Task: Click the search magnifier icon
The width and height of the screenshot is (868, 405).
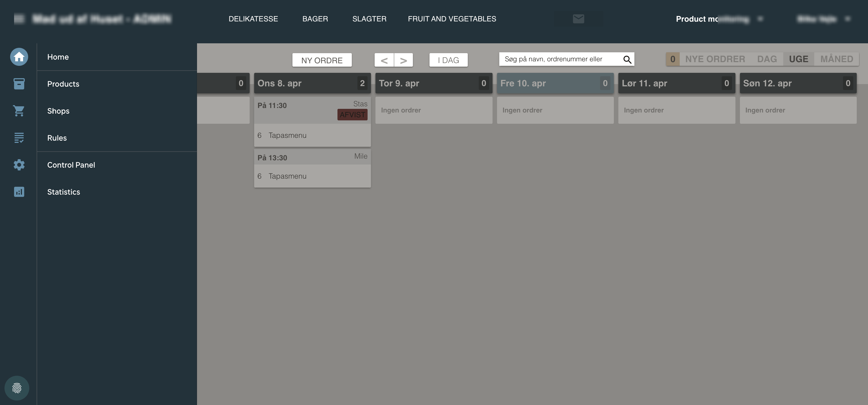Action: click(x=627, y=60)
